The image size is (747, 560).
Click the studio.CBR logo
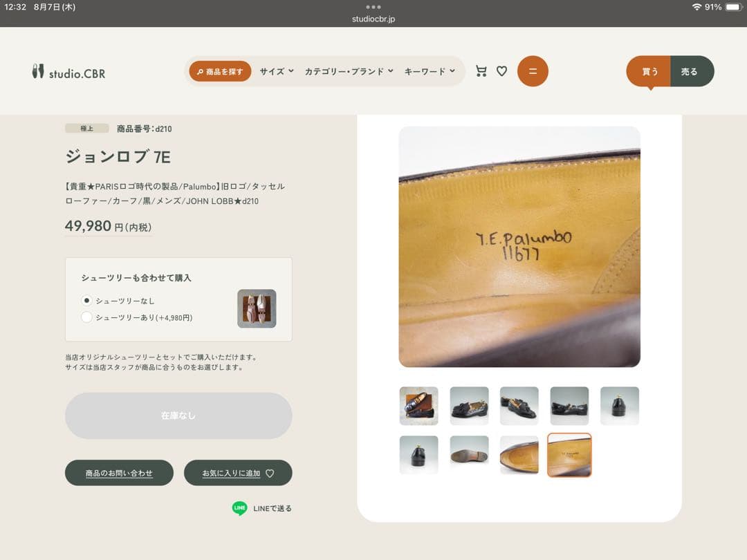pyautogui.click(x=68, y=72)
